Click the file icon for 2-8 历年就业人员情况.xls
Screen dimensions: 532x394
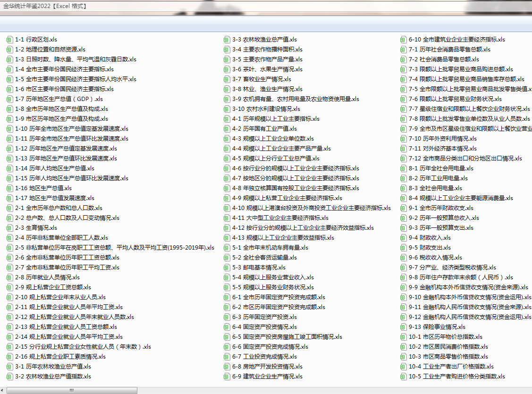coord(9,278)
